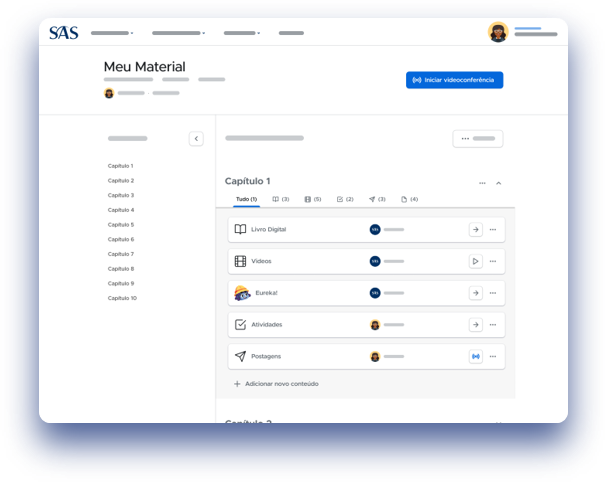Click the Livro Digital book icon
Screen dimensions: 607x482
click(240, 229)
